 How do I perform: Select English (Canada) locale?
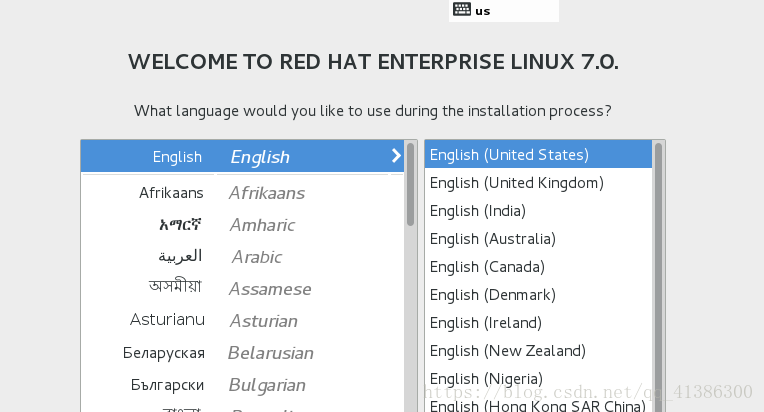point(538,267)
